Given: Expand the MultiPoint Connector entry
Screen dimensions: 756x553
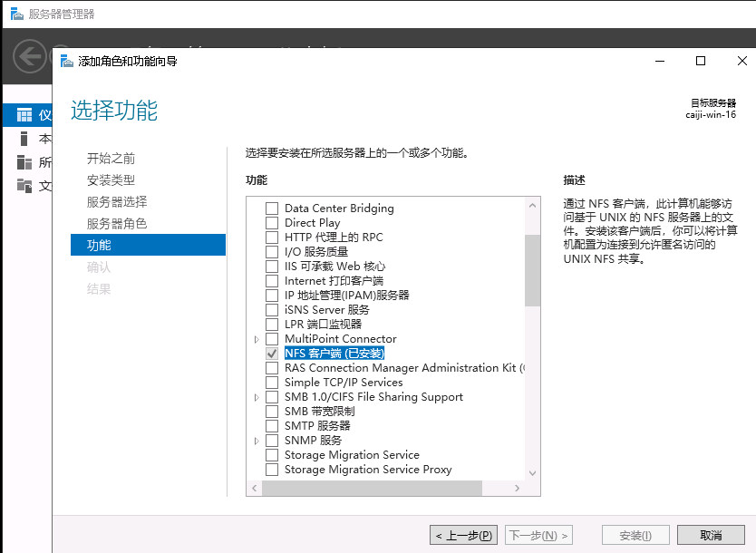Looking at the screenshot, I should pos(257,338).
